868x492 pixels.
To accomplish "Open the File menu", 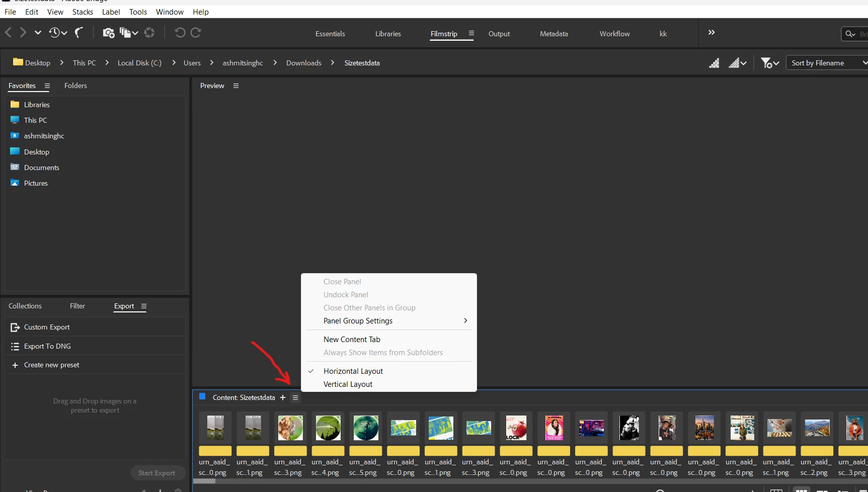I will (x=10, y=12).
